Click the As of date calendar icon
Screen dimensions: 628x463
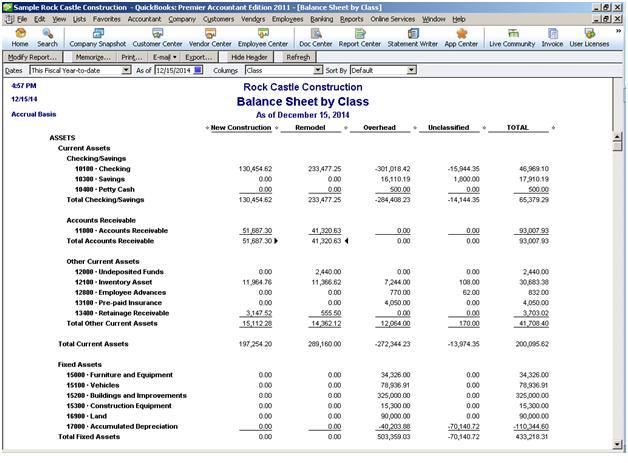(x=198, y=70)
